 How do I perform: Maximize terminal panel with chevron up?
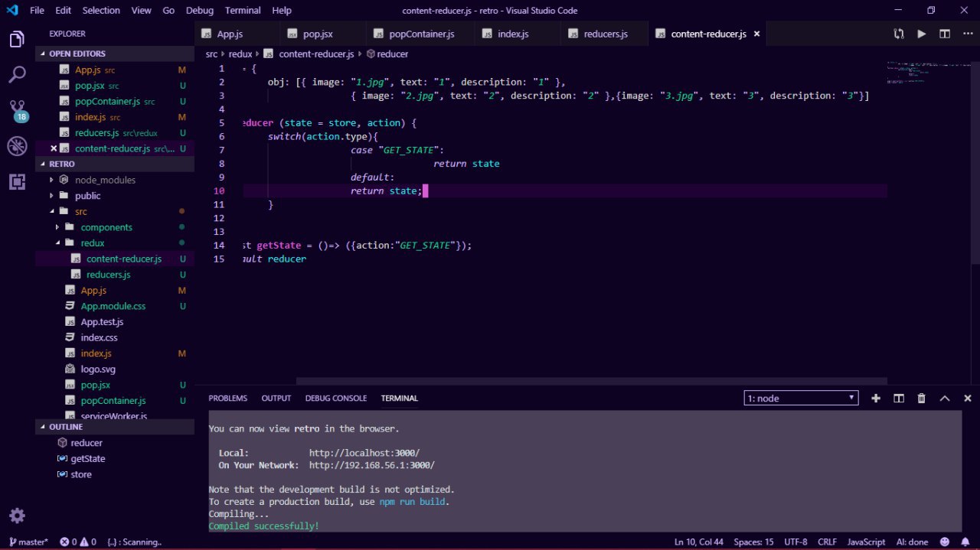[x=945, y=398]
